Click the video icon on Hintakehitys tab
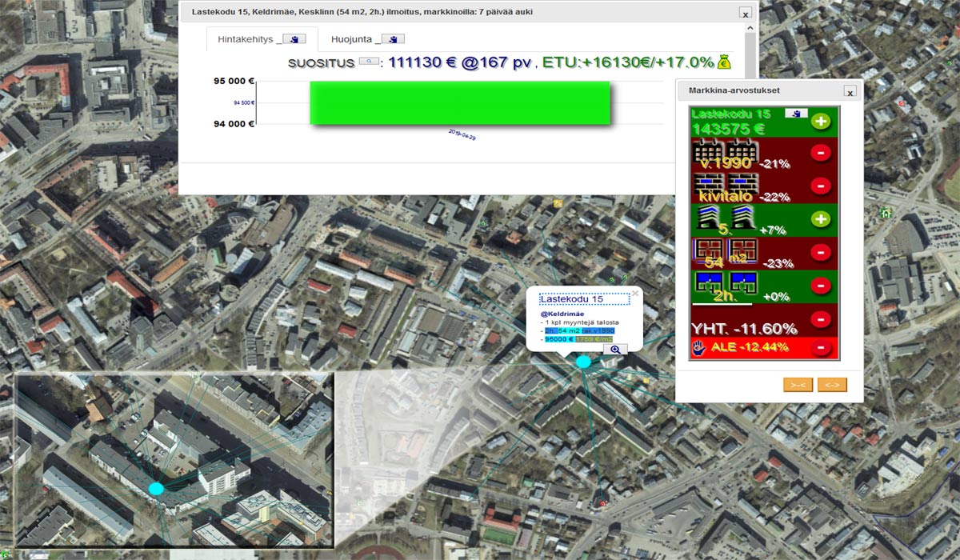This screenshot has width=960, height=560. (x=294, y=38)
